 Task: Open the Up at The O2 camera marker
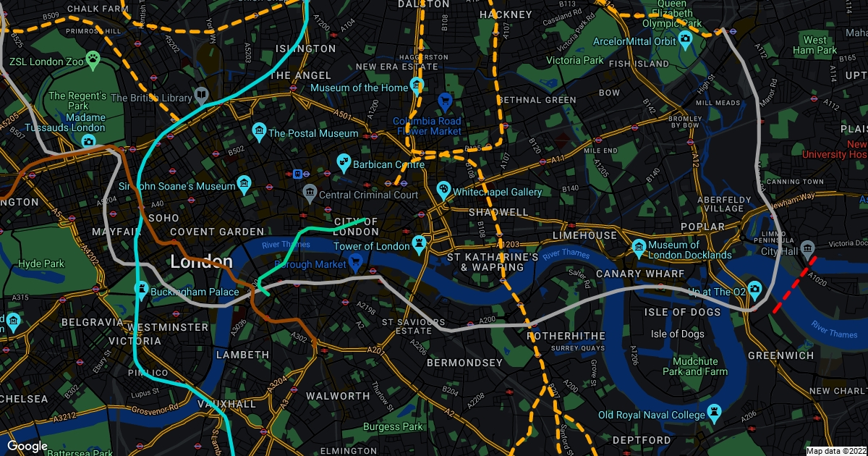754,289
